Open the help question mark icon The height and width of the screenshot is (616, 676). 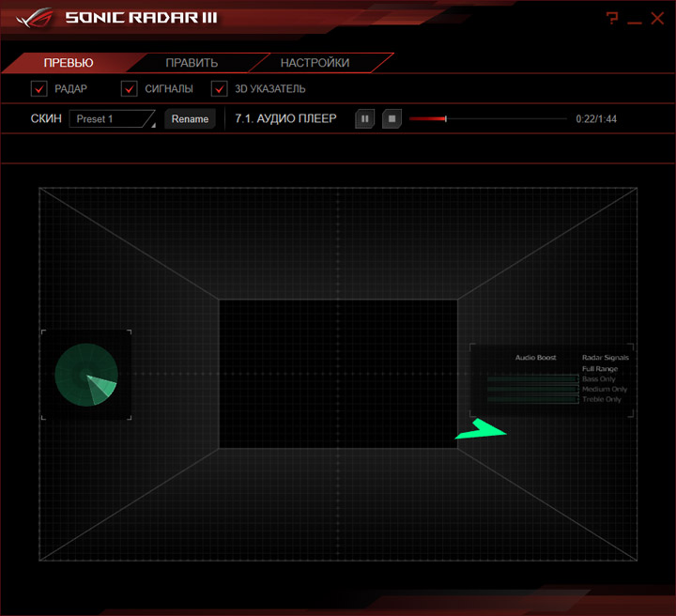click(612, 18)
